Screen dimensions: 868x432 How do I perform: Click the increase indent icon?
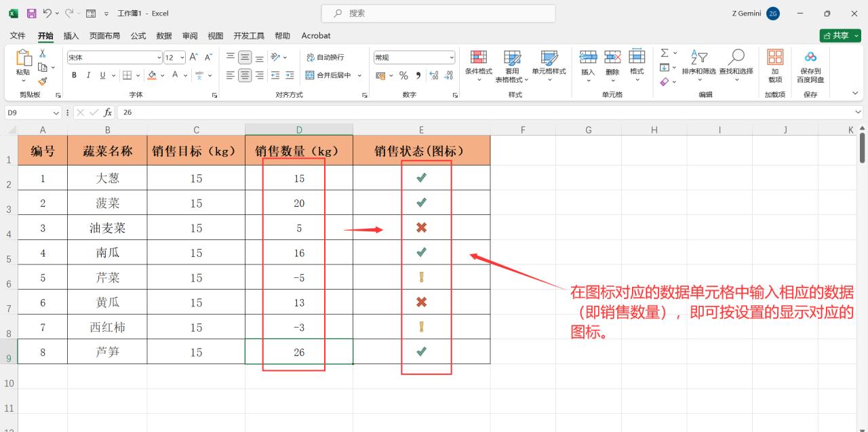(290, 75)
